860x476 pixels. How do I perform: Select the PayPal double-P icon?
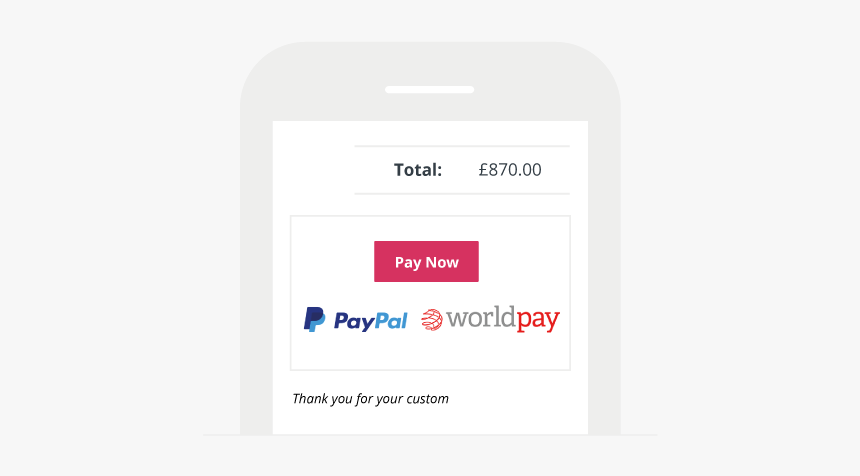click(x=314, y=320)
